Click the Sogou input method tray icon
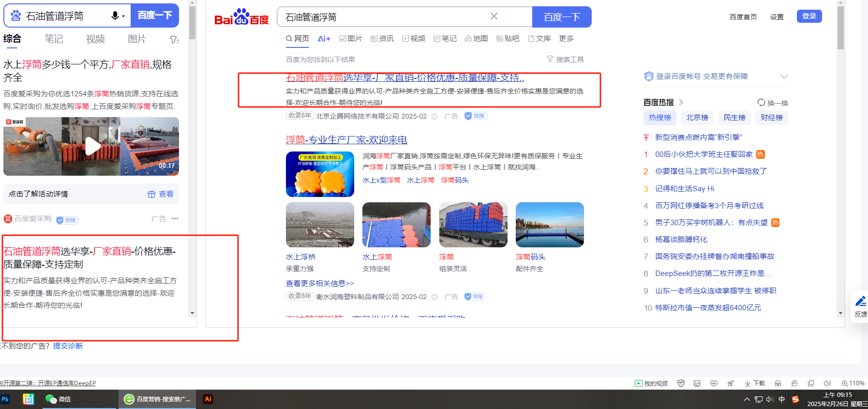The image size is (868, 409). click(795, 399)
